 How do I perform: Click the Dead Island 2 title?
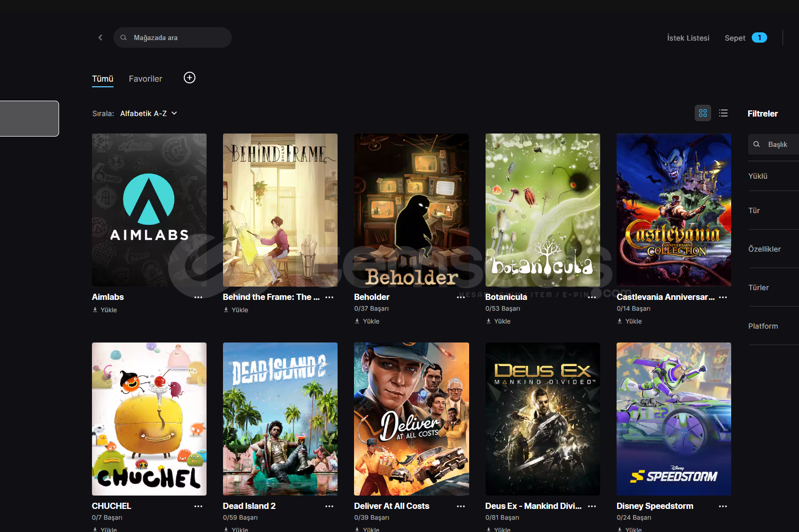pos(249,506)
